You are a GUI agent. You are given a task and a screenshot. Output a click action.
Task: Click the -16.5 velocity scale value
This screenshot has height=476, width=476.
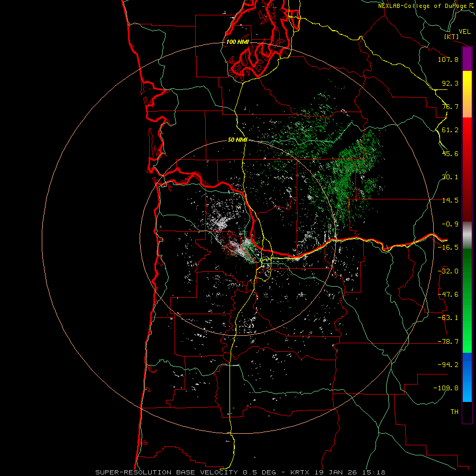[448, 248]
